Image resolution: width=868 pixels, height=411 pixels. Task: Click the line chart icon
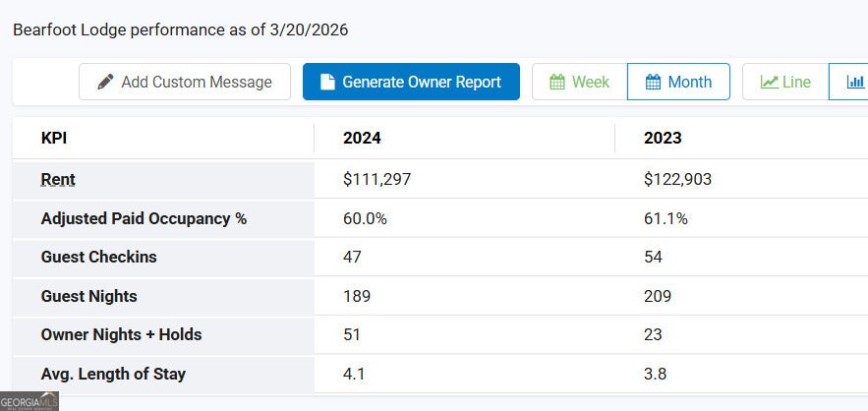(x=769, y=82)
